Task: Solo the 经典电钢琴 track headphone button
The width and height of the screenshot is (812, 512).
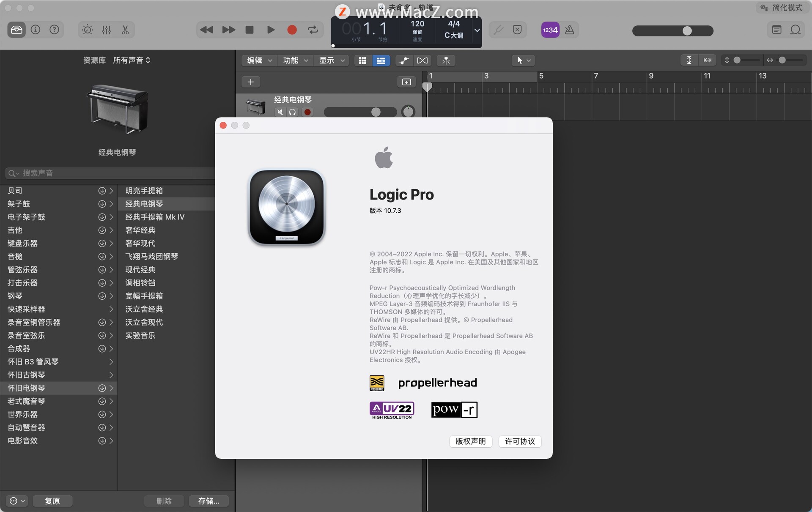Action: click(292, 112)
